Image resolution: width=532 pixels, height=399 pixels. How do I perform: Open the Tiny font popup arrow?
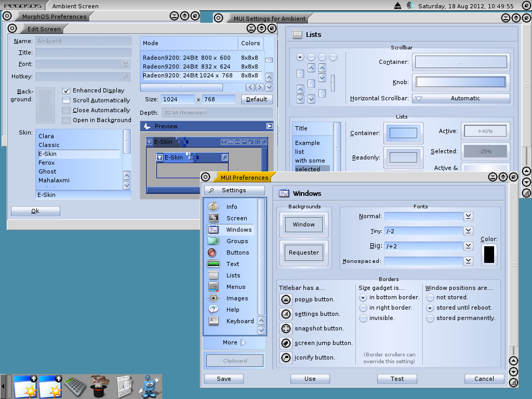tap(468, 231)
